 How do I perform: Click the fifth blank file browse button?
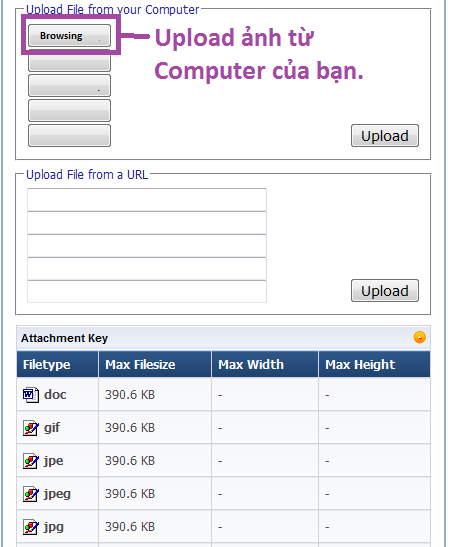[x=69, y=135]
